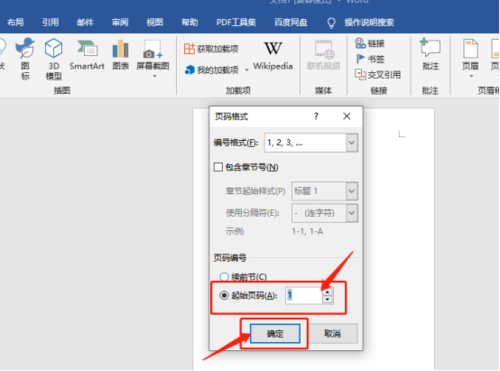Image resolution: width=500 pixels, height=371 pixels.
Task: Select the Start at (起始页码) radio
Action: pos(224,295)
